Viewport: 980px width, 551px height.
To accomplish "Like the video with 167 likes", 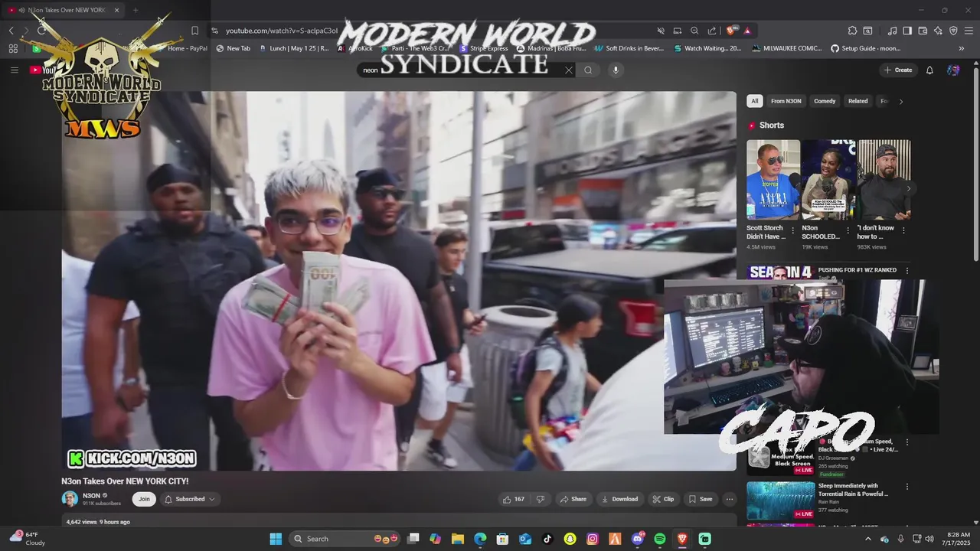I will [514, 499].
